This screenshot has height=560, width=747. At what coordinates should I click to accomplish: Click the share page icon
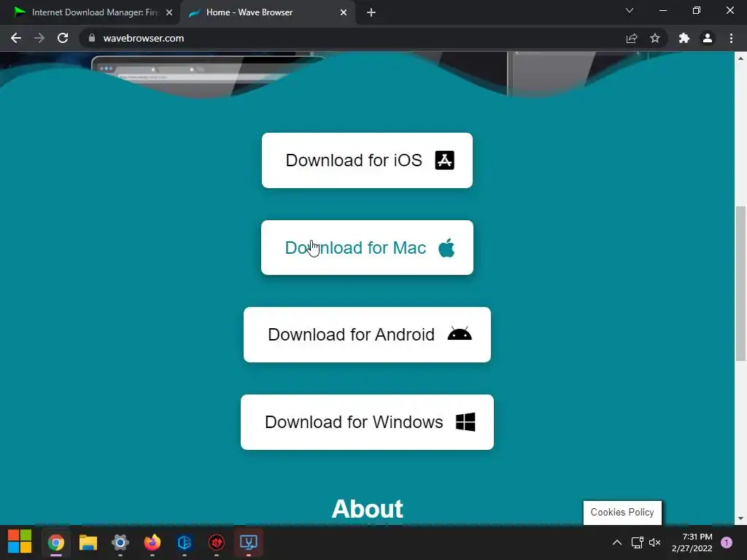coord(632,38)
